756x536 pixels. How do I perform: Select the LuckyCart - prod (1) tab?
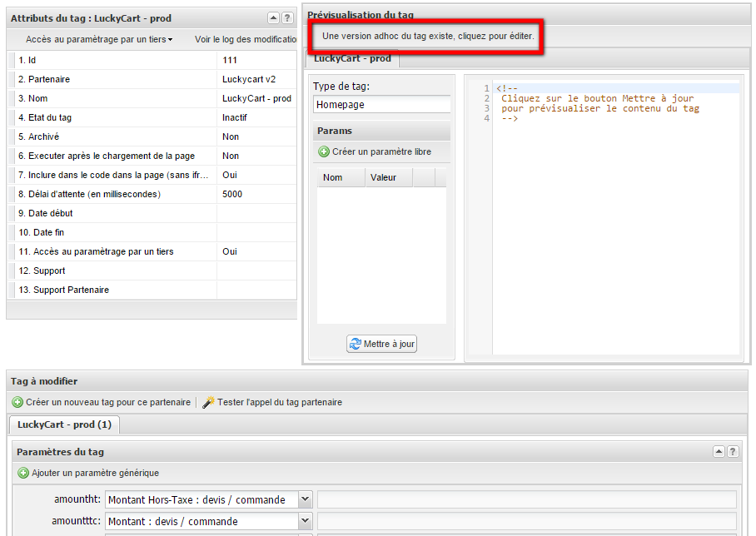[64, 424]
